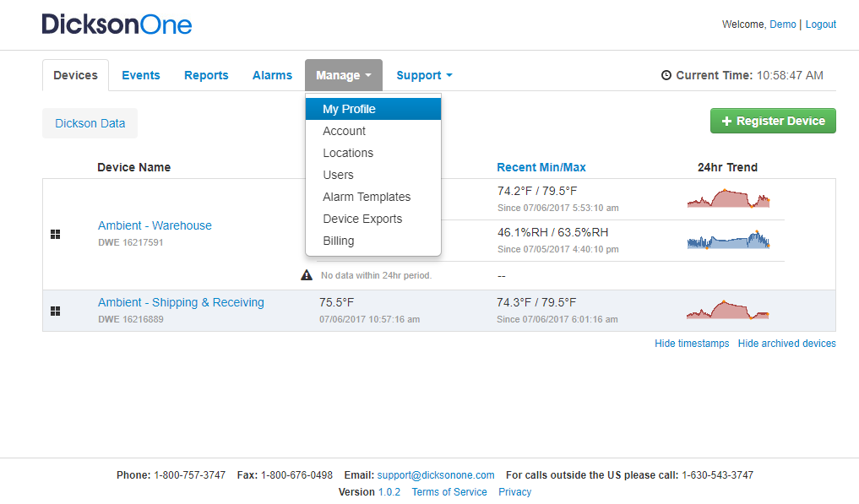Click the Register Device button
859x504 pixels.
point(773,121)
